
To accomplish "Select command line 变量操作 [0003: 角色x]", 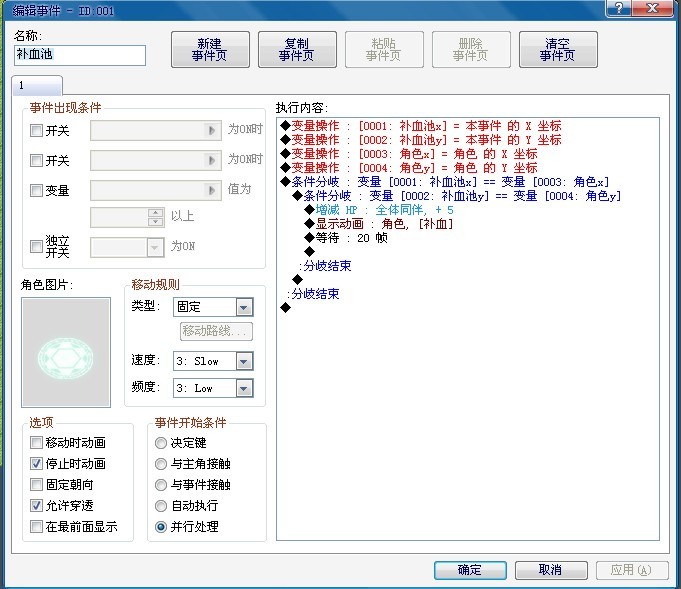I will point(409,154).
